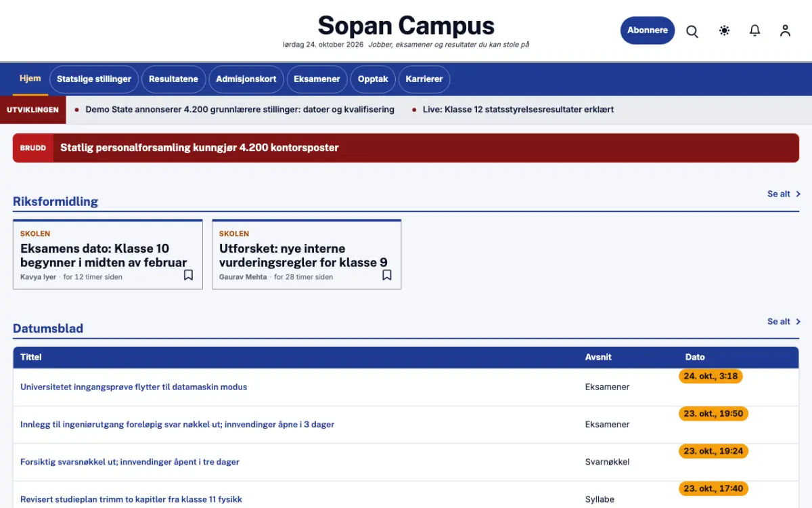Toggle the light/dark theme sun icon

click(x=725, y=30)
